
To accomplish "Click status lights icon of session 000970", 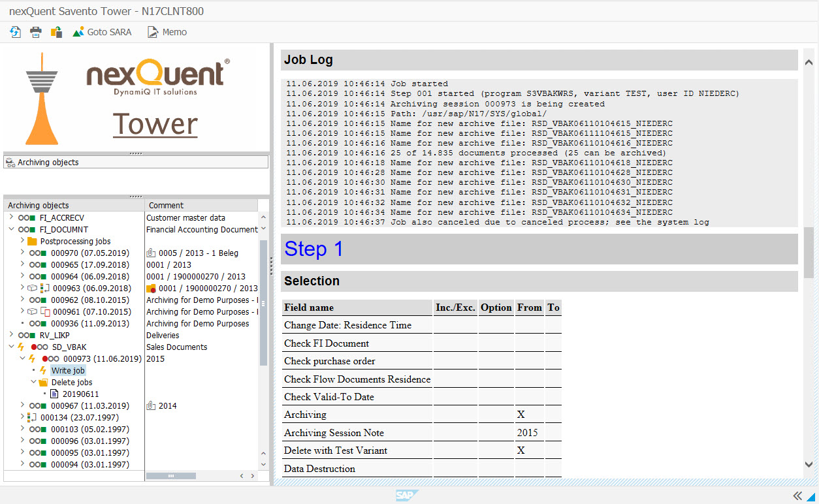I will (x=38, y=253).
